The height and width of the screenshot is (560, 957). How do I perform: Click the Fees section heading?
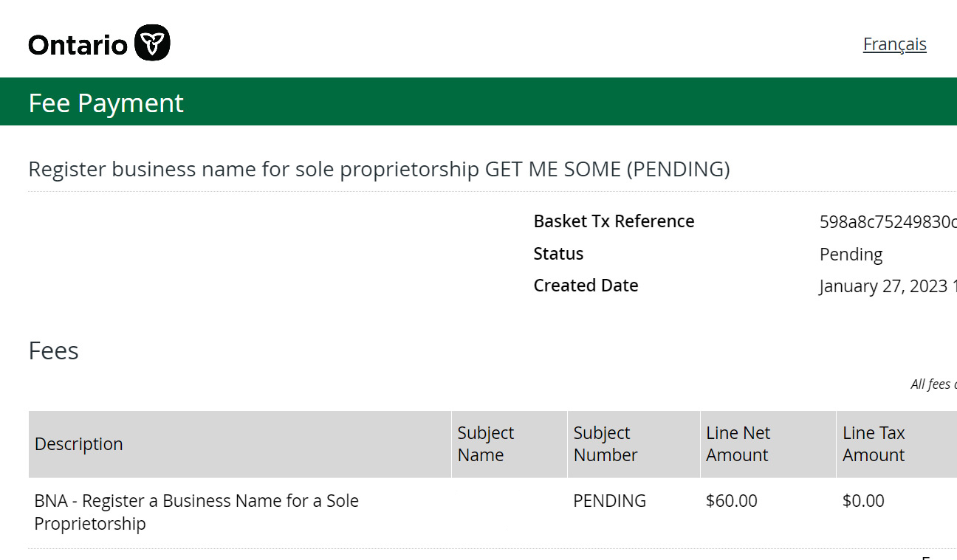pos(53,350)
